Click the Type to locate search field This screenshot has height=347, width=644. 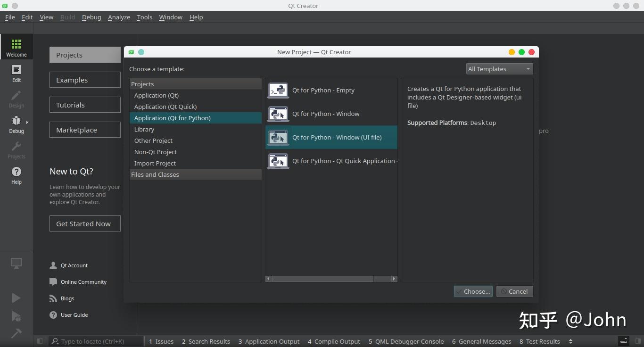97,341
